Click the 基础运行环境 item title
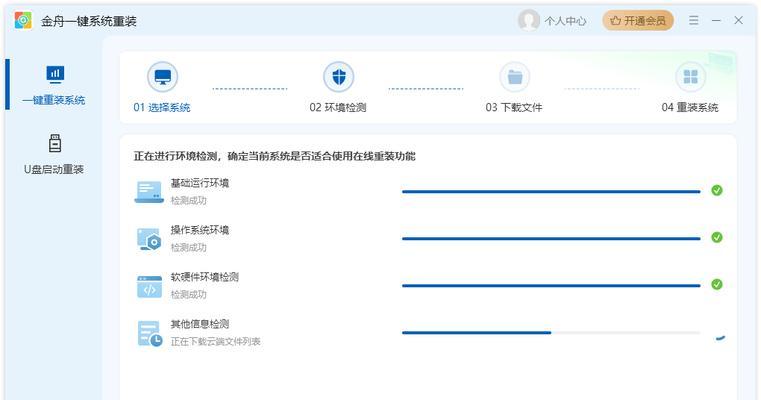This screenshot has width=761, height=400. click(x=199, y=183)
